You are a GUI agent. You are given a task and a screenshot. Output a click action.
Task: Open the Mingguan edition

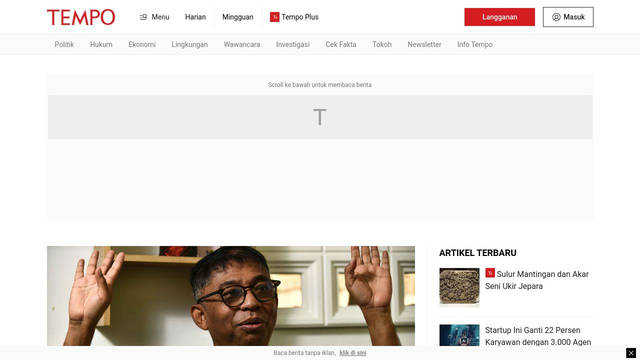pos(238,17)
